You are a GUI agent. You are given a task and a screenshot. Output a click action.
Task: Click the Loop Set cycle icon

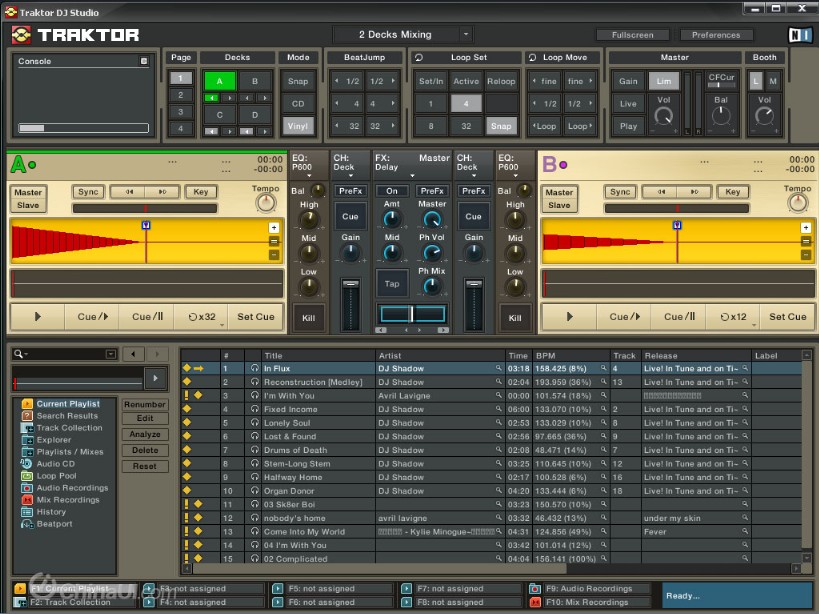click(419, 57)
